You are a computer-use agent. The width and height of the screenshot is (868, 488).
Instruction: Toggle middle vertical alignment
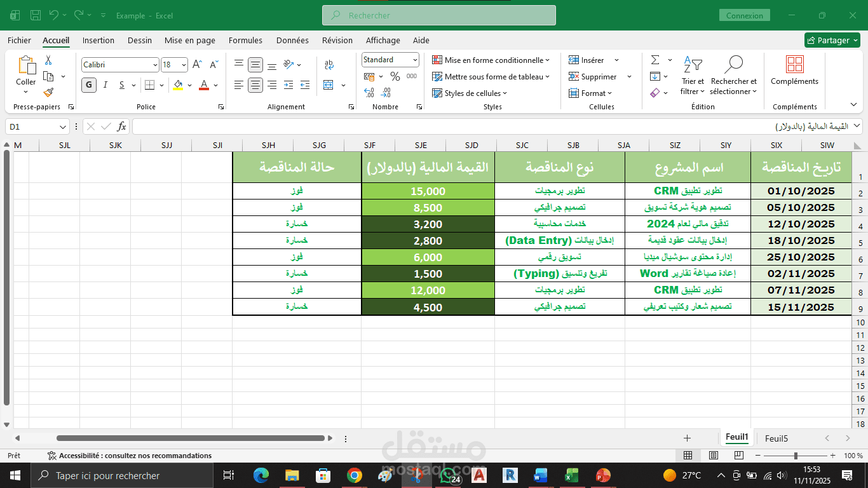(255, 64)
